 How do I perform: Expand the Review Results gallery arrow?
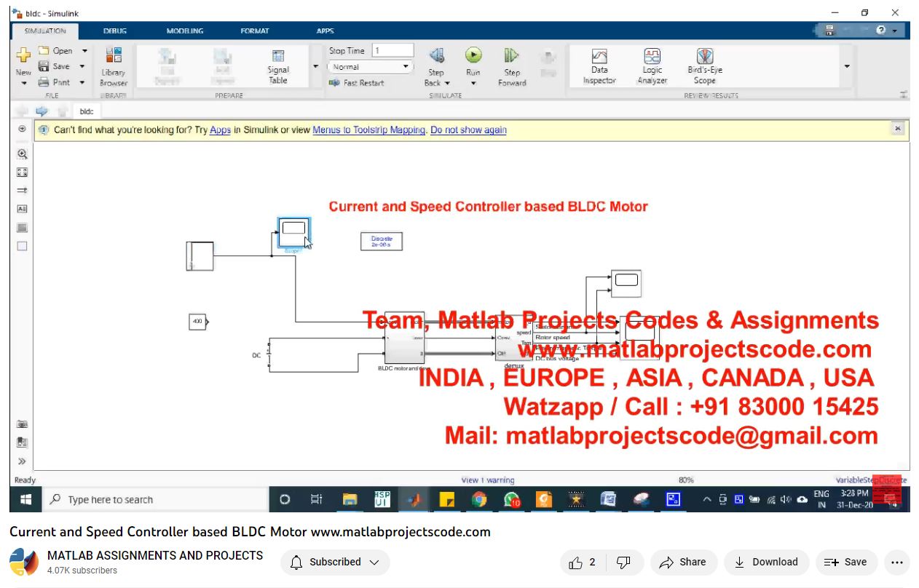click(x=847, y=66)
